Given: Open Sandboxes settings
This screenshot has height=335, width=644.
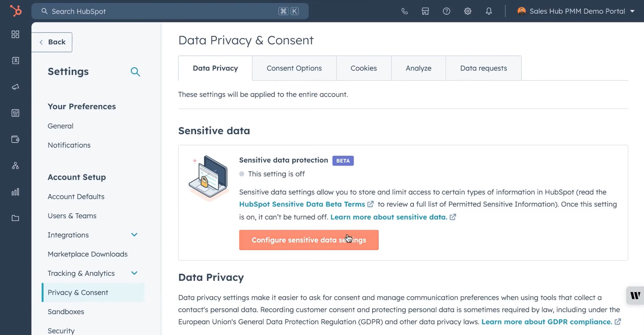Looking at the screenshot, I should pos(66,312).
